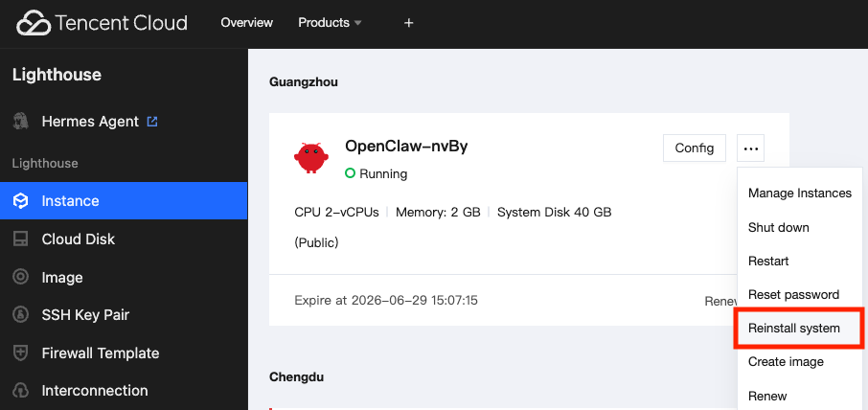Click the Config button
Viewport: 868px width, 410px height.
695,148
